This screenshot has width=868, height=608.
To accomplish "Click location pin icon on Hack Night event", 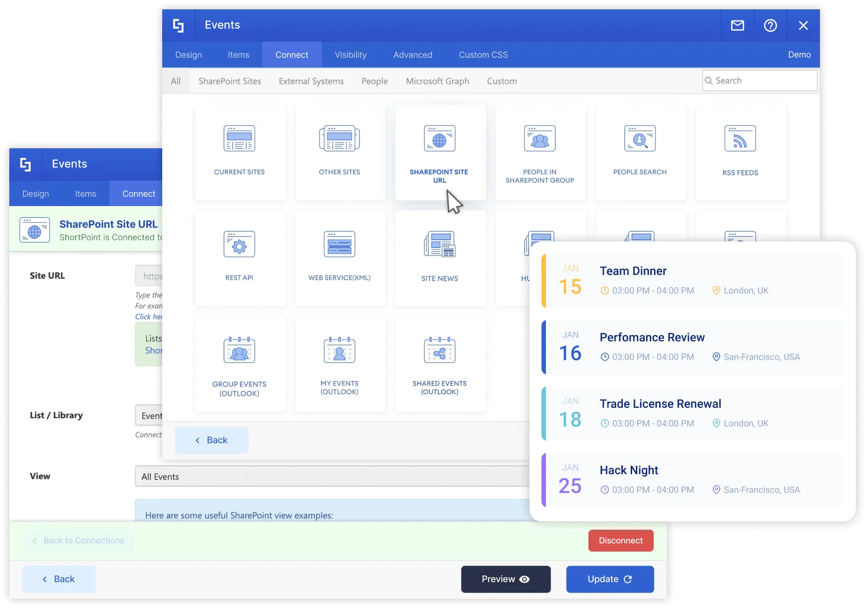I will tap(716, 490).
